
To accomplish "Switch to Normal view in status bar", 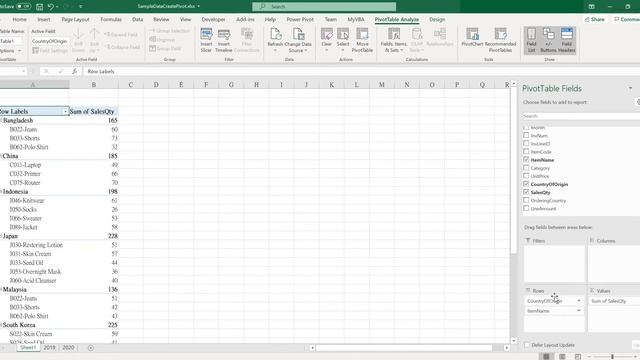I will pos(546,356).
